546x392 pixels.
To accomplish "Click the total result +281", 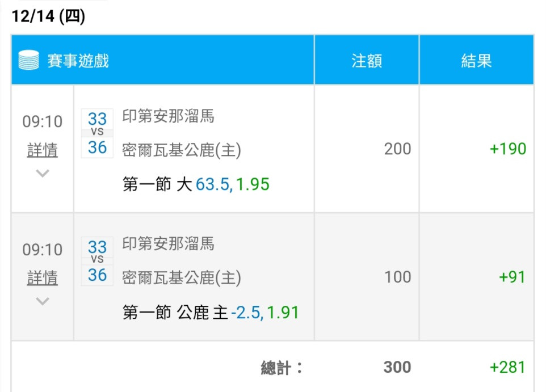I will pos(507,367).
